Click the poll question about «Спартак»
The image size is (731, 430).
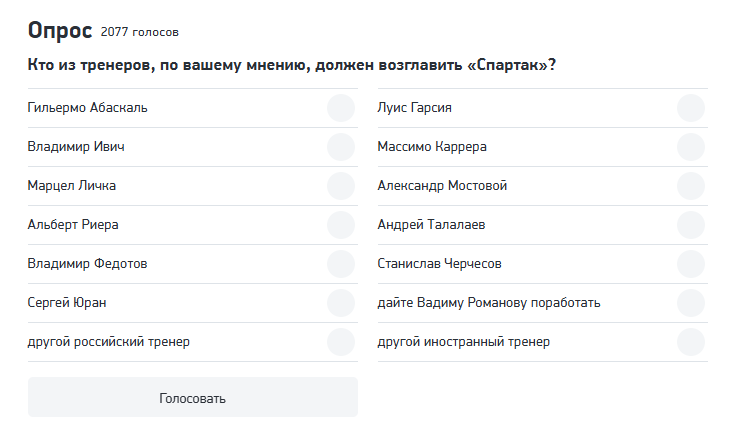[292, 66]
